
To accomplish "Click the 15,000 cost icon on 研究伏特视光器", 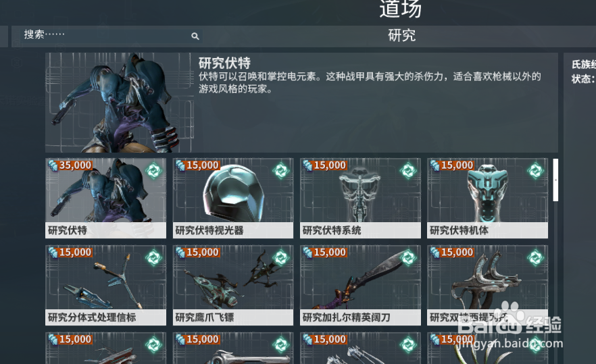I will (180, 165).
